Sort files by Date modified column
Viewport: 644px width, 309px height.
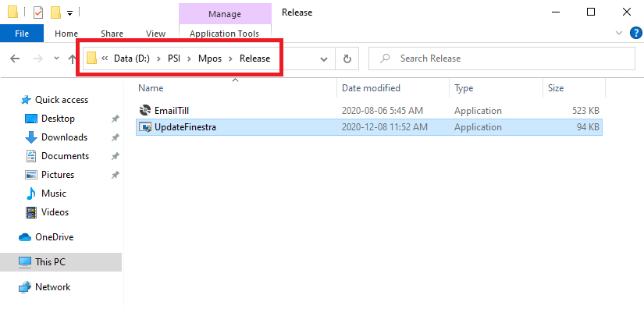click(371, 88)
